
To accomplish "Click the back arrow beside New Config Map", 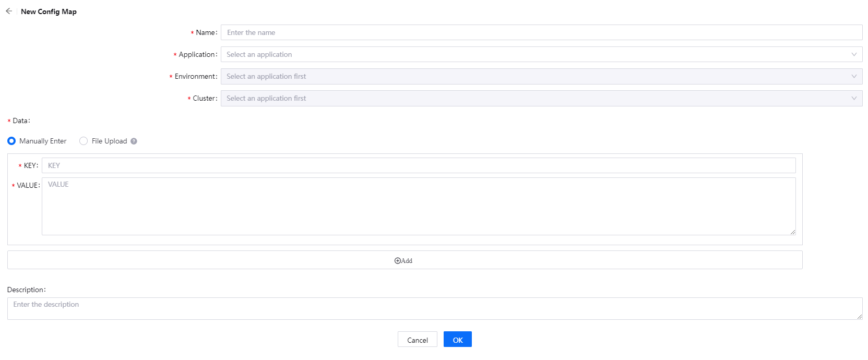I will pos(9,11).
